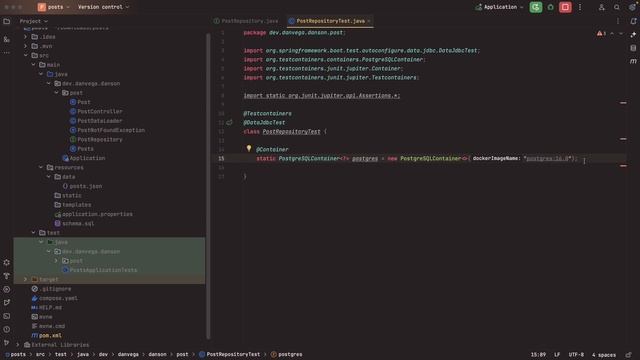Click the project tree vertical scrollbar

tap(208, 186)
